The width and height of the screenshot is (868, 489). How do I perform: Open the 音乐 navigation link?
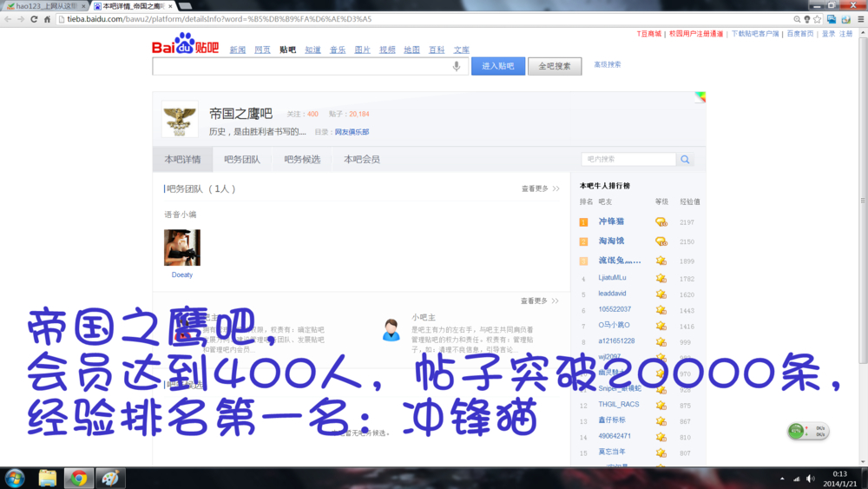338,50
